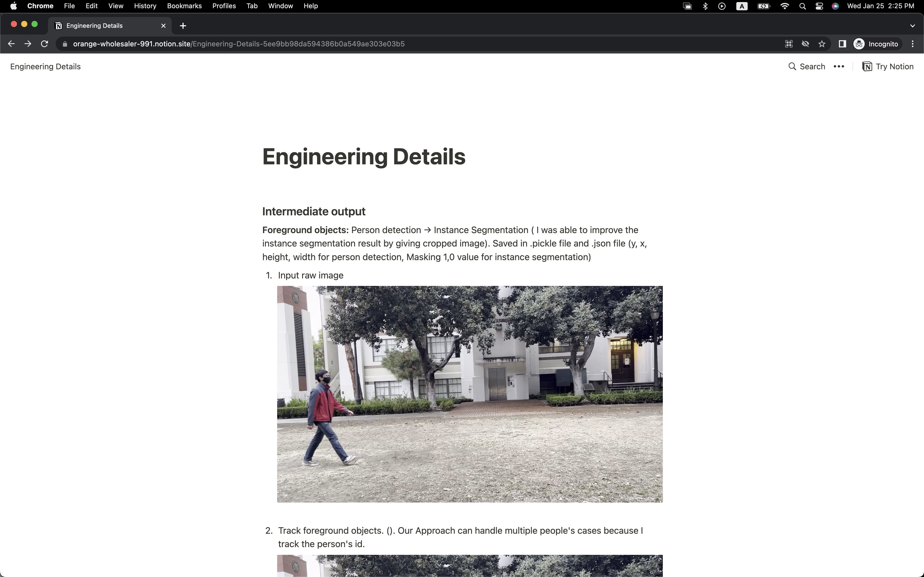
Task: Click the browser back arrow
Action: tap(11, 44)
